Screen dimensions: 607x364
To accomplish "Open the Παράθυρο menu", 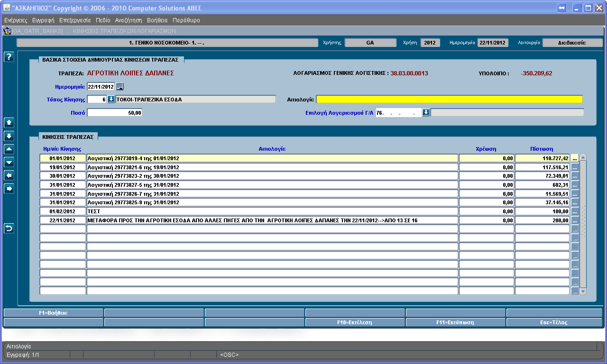I will (x=186, y=20).
